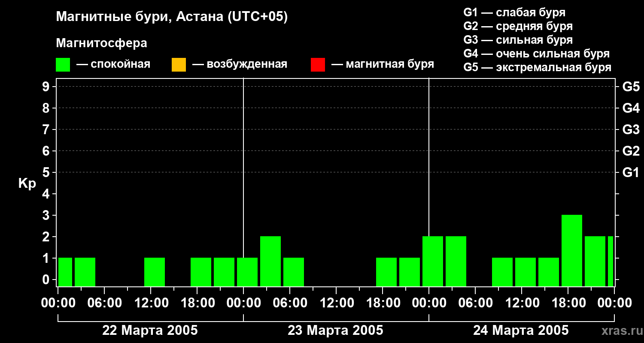Click the '24 Марта 2005' date label

coord(521,331)
